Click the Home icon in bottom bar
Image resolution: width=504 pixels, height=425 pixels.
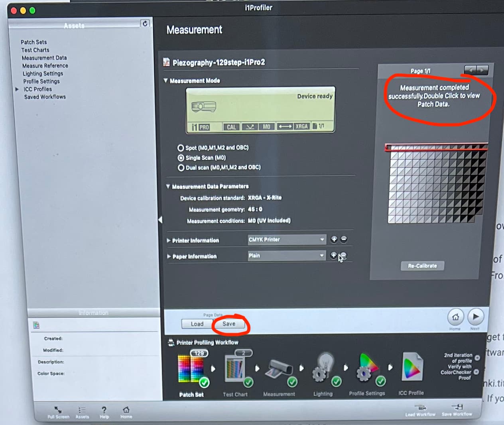[126, 410]
